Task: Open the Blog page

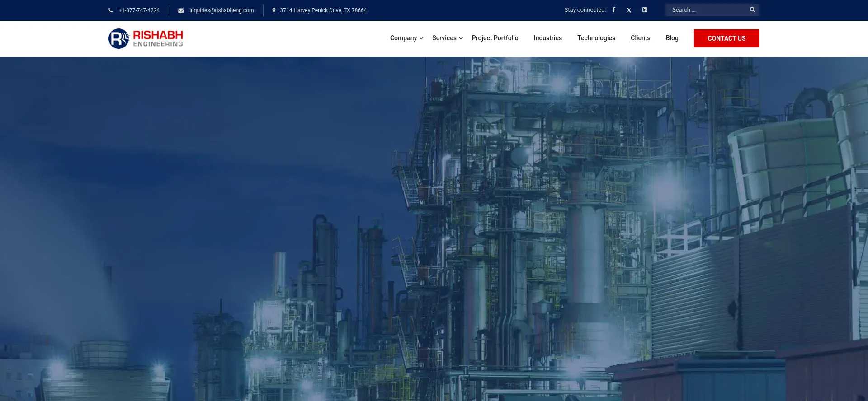Action: 672,38
